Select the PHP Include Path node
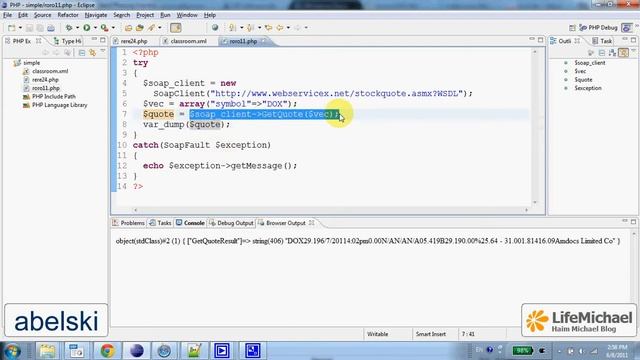 [53, 97]
